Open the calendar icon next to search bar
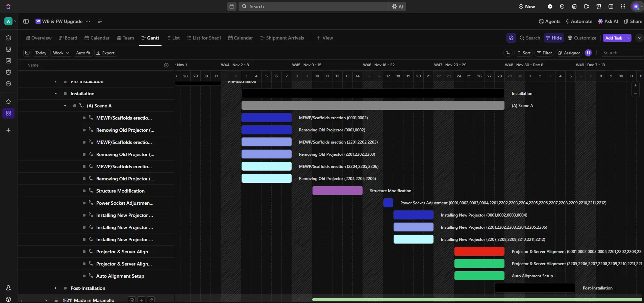644x303 pixels. pos(232,6)
